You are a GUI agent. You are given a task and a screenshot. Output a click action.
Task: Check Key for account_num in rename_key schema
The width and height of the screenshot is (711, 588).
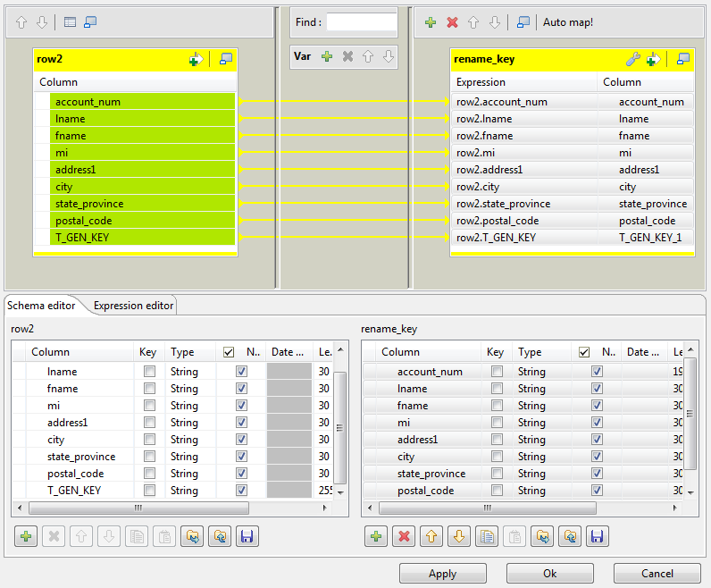(x=497, y=372)
